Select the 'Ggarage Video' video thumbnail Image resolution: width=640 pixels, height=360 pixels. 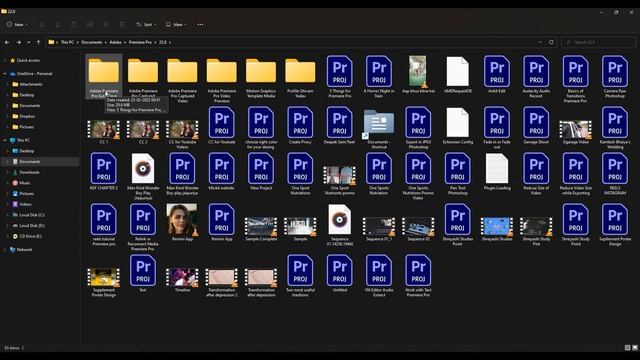click(x=575, y=131)
